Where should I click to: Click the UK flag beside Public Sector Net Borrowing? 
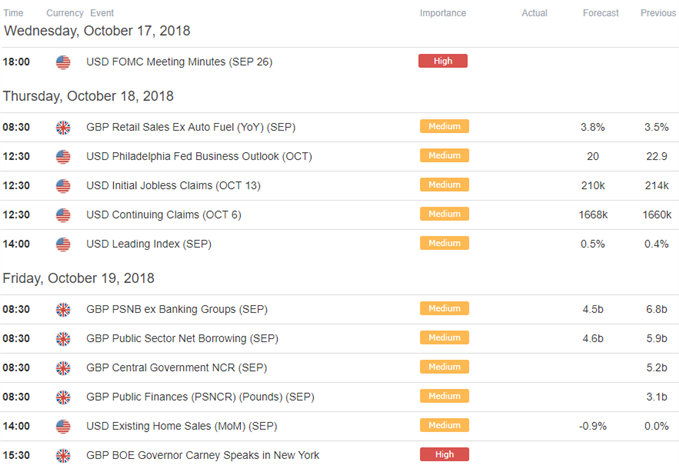point(63,339)
